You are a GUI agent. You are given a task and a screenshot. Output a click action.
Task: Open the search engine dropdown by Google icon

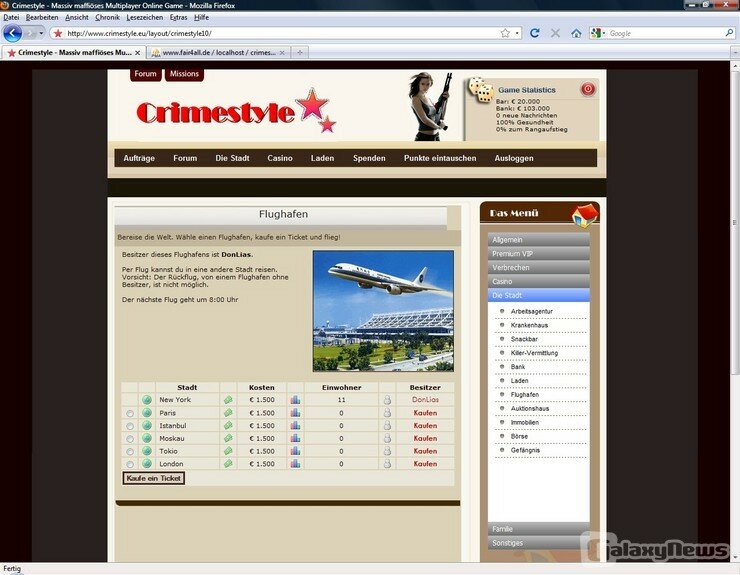coord(605,33)
